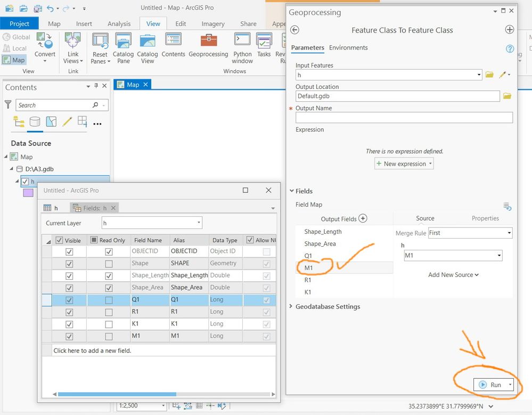Toggle visibility checkbox of layer h

pos(25,182)
